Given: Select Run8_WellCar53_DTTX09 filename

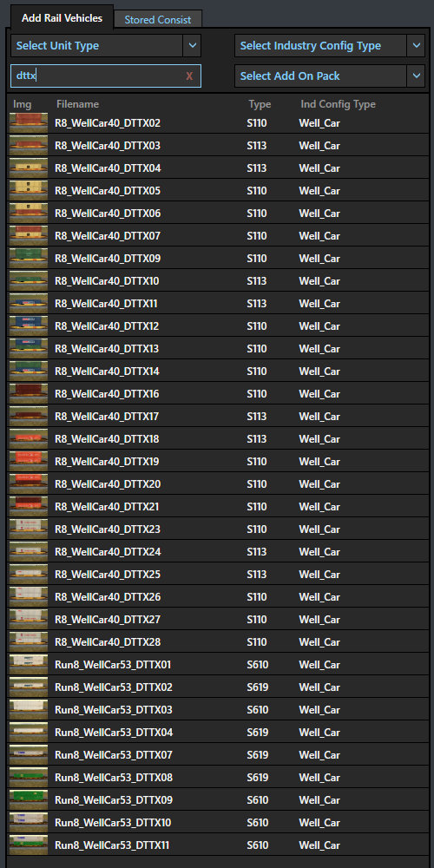Looking at the screenshot, I should (114, 800).
